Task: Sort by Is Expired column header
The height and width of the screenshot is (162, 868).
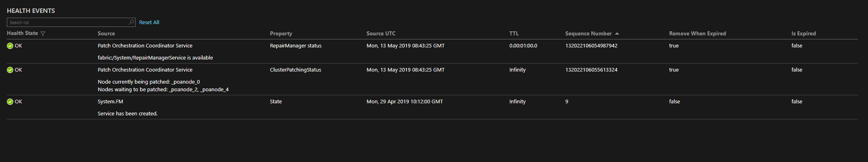Action: (803, 34)
